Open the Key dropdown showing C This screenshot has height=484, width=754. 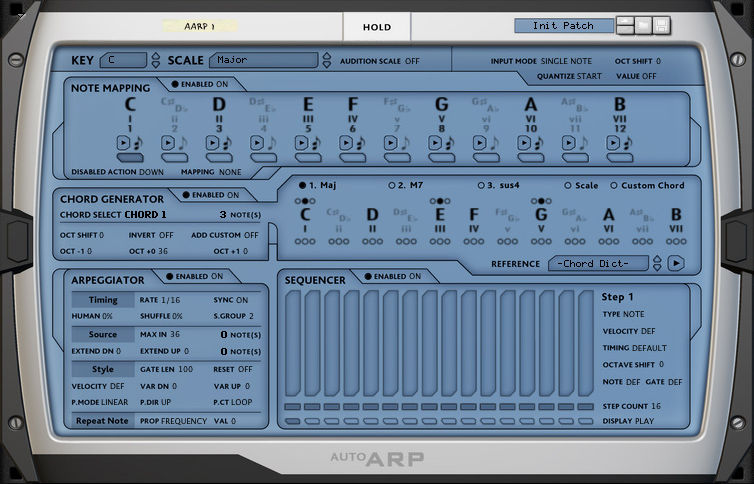pyautogui.click(x=121, y=60)
